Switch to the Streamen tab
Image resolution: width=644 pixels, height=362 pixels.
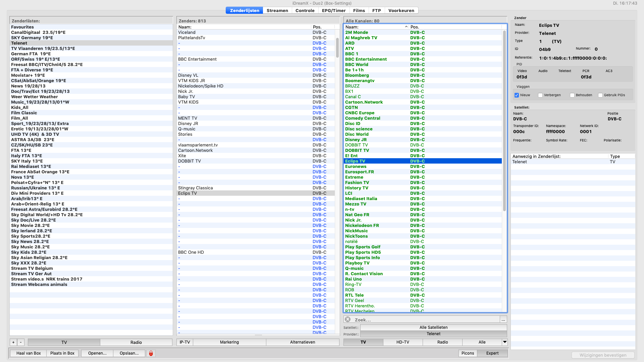pyautogui.click(x=277, y=10)
